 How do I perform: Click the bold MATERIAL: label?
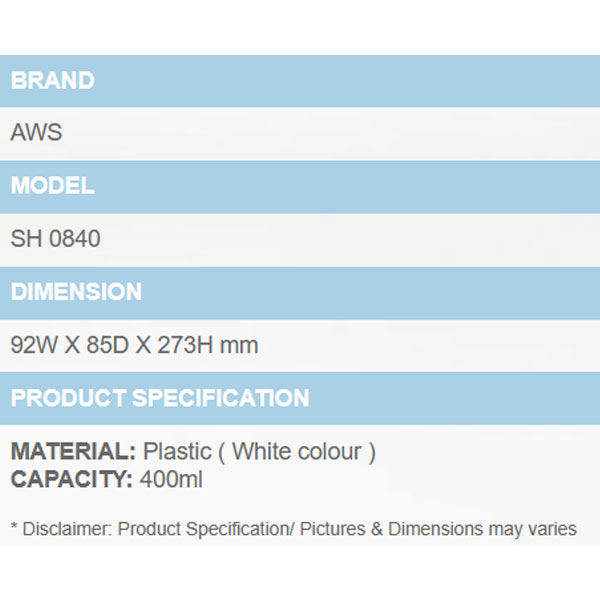coord(73,451)
